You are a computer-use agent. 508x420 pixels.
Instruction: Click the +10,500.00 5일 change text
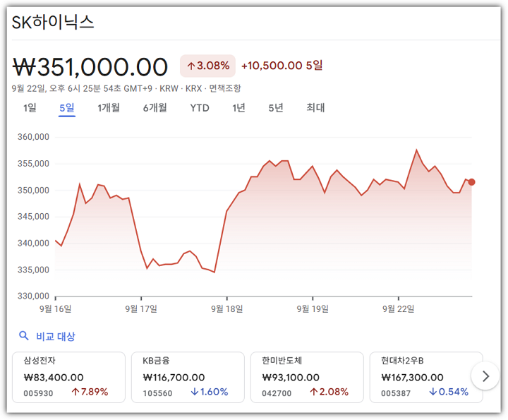(282, 66)
